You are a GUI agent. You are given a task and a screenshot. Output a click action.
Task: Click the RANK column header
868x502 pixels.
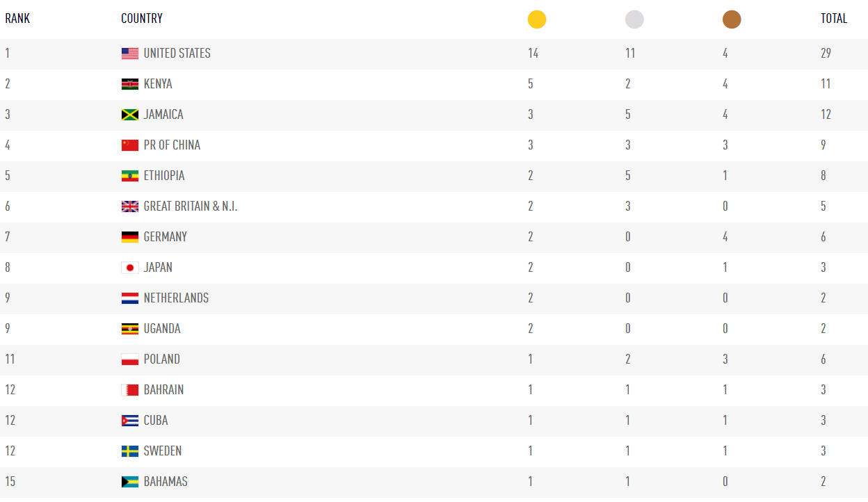(17, 19)
